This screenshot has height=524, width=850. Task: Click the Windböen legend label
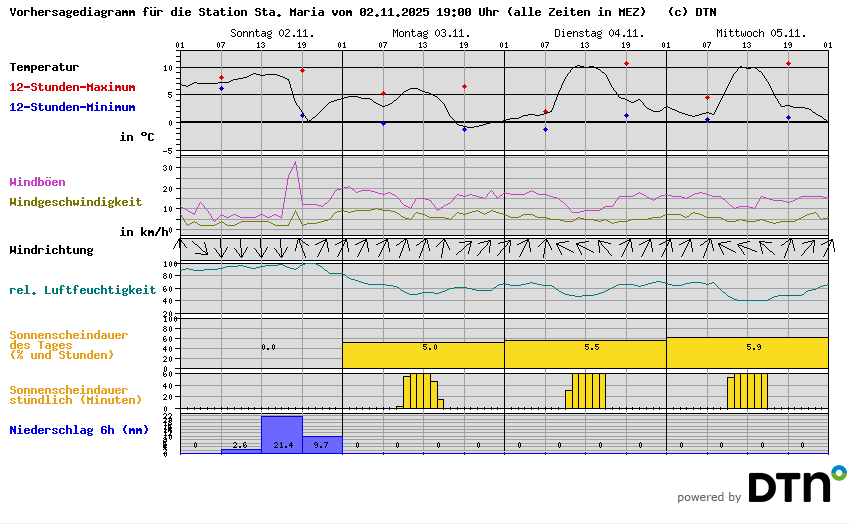[x=36, y=182]
